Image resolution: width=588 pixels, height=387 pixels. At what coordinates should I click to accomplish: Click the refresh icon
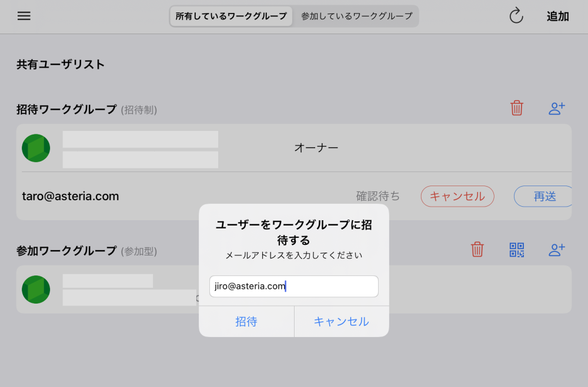pyautogui.click(x=516, y=16)
